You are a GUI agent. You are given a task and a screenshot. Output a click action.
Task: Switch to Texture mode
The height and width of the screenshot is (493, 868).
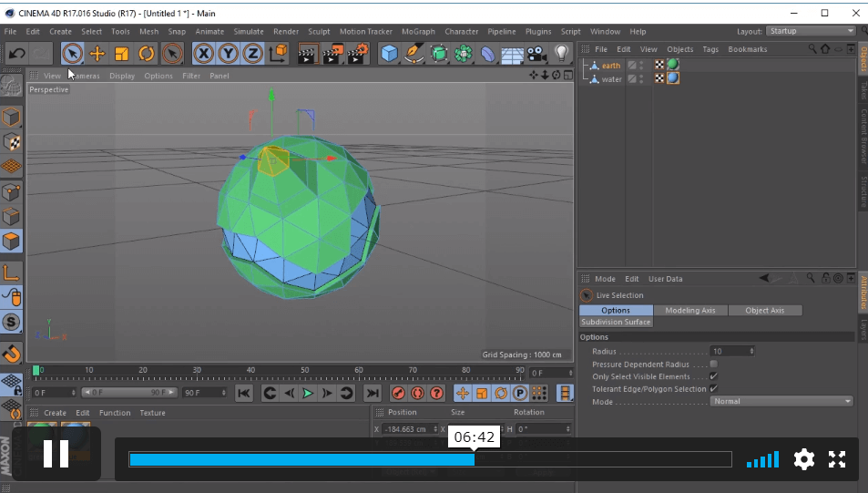[11, 141]
